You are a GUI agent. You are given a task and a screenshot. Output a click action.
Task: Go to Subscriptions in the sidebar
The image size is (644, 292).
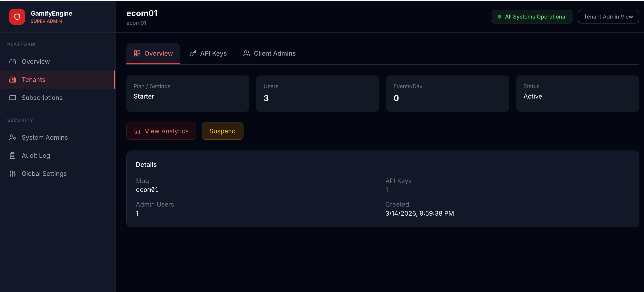42,98
